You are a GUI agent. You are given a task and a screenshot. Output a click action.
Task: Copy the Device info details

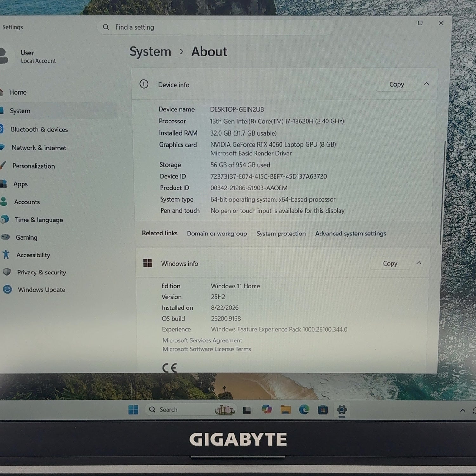tap(397, 84)
